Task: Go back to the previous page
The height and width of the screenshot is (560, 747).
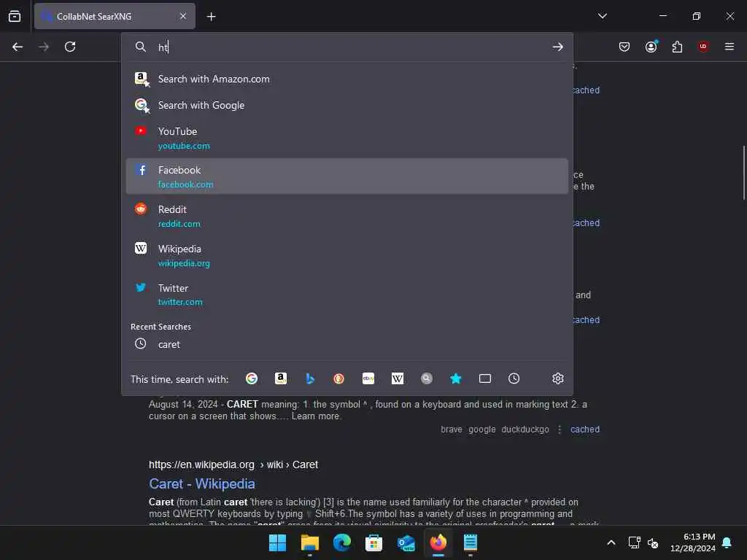Action: (18, 47)
